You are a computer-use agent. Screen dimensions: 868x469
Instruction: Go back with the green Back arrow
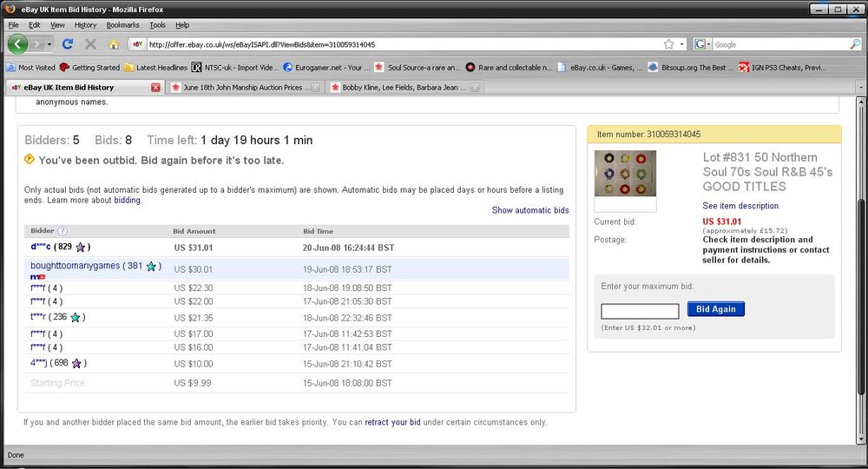(x=17, y=43)
